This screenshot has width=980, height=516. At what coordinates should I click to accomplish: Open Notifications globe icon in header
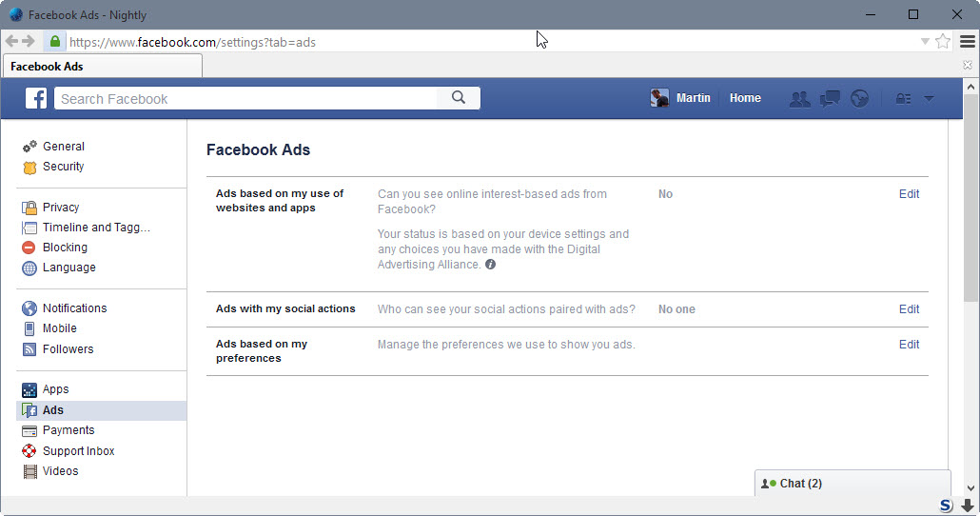859,99
